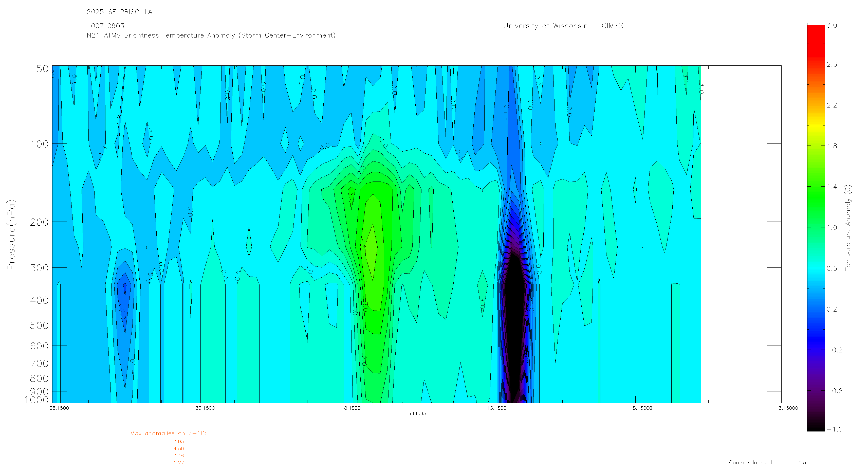The image size is (868, 469).
Task: Click the 1000 hPa pressure axis label
Action: pyautogui.click(x=36, y=400)
